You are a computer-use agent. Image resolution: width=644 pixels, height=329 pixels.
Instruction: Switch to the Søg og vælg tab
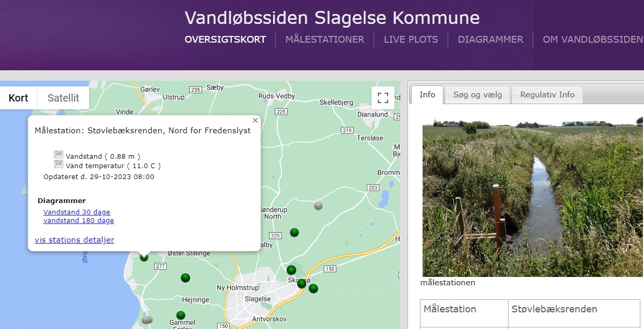point(477,94)
